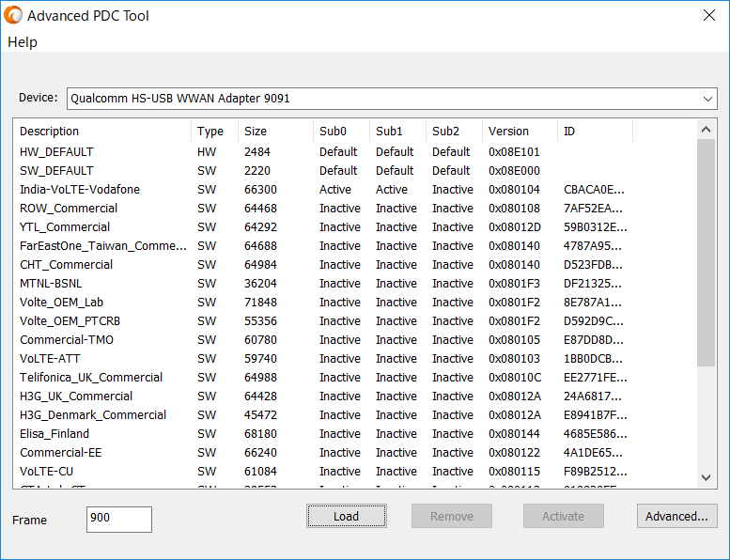Expand the Device dropdown list

pyautogui.click(x=707, y=98)
